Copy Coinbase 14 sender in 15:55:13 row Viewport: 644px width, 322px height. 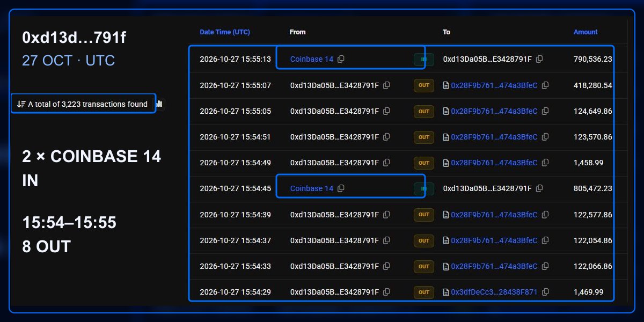341,59
